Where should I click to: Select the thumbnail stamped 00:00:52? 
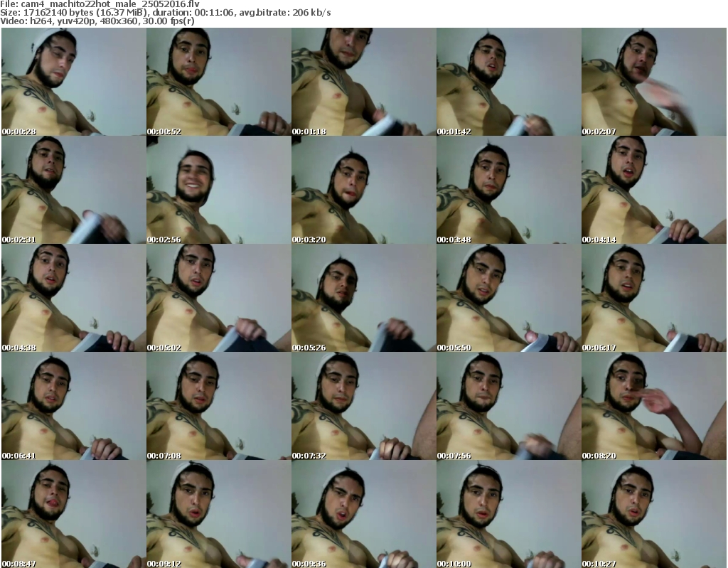point(219,82)
